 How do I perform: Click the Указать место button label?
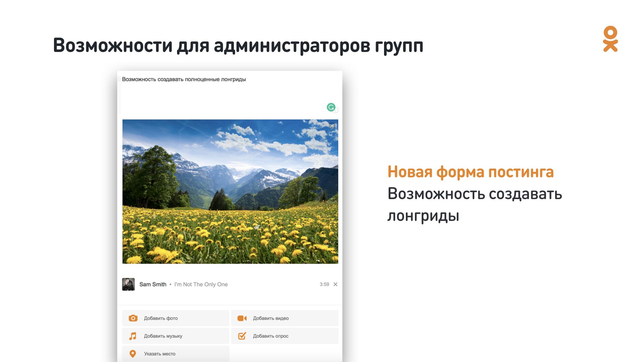pos(160,354)
